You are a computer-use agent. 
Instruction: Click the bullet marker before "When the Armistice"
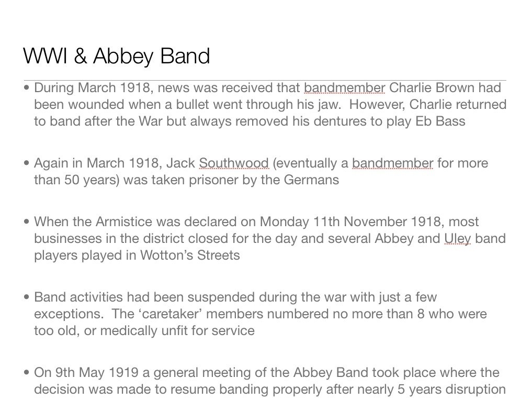click(x=27, y=222)
